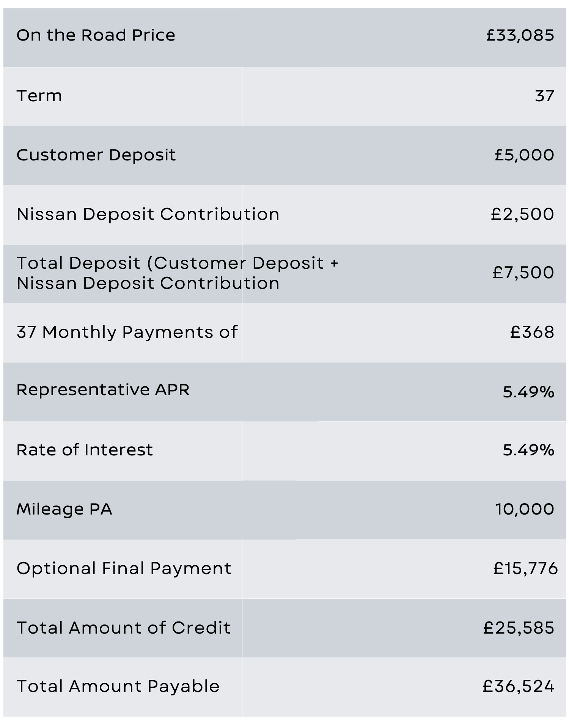
Task: Select the £368 monthly payment value
Action: click(532, 332)
